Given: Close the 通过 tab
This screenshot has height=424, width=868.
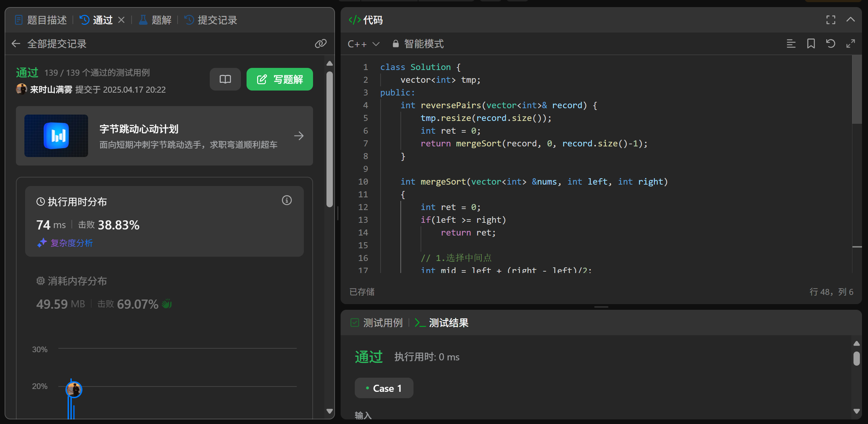Looking at the screenshot, I should point(121,20).
